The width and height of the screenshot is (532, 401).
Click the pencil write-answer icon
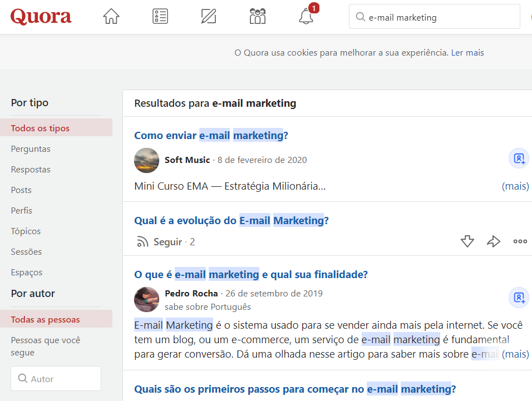[x=209, y=16]
